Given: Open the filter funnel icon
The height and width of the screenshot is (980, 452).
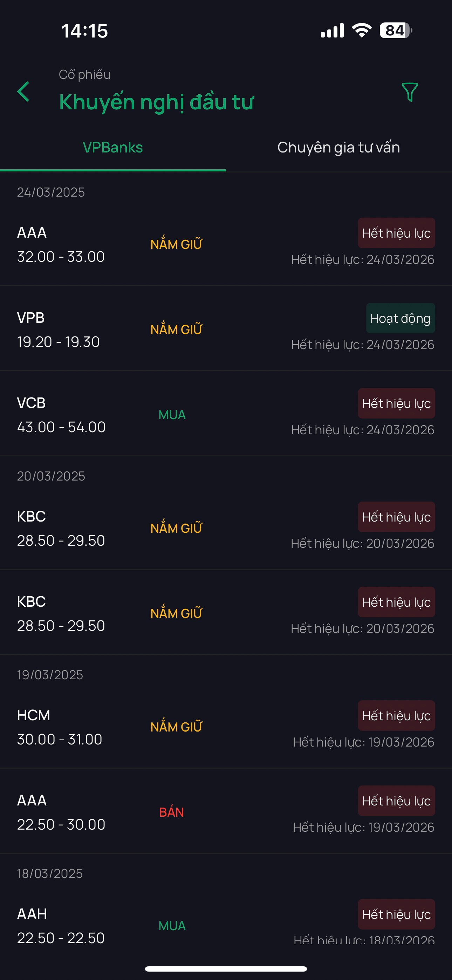Looking at the screenshot, I should click(410, 92).
